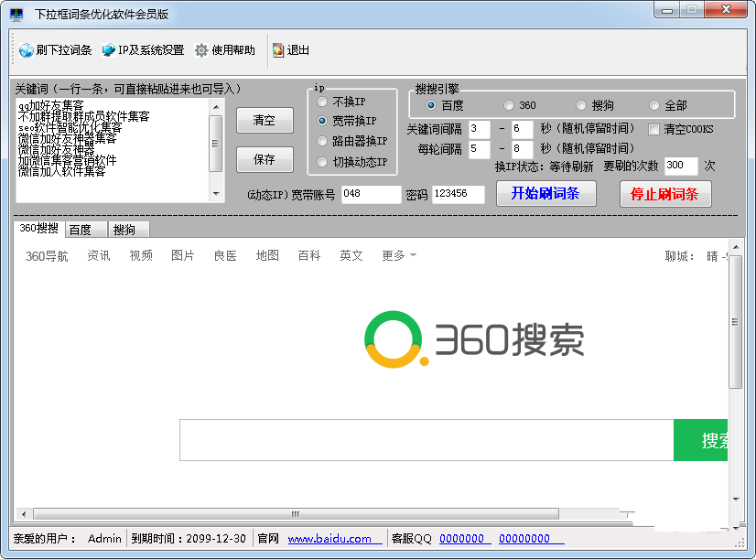Click keyword list scroll-down arrow
This screenshot has width=756, height=559.
216,194
